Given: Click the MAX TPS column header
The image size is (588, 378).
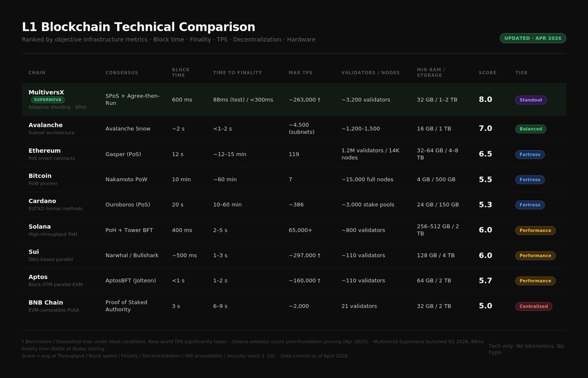Looking at the screenshot, I should [300, 73].
